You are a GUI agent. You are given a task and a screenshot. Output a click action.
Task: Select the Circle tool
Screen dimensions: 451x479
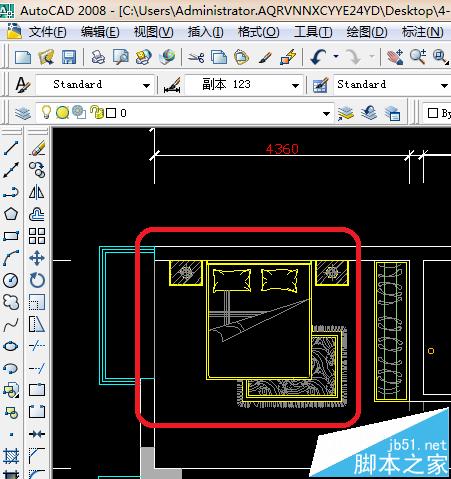[11, 280]
